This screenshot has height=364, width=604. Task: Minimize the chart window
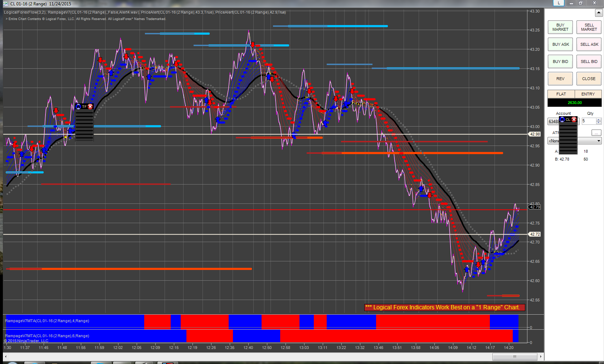click(571, 3)
